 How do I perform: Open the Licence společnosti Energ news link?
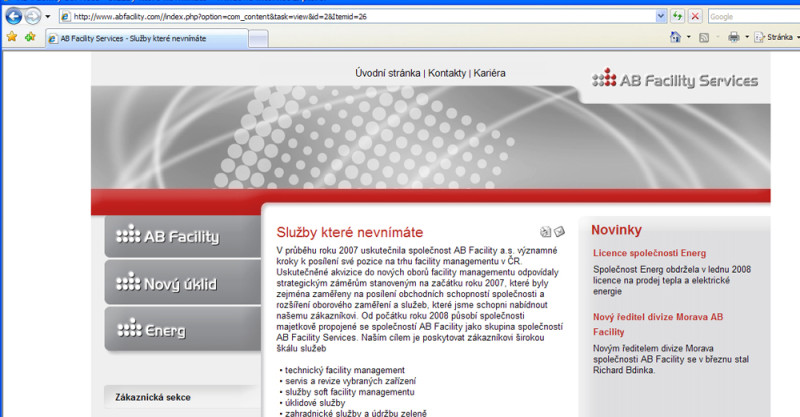pyautogui.click(x=649, y=253)
